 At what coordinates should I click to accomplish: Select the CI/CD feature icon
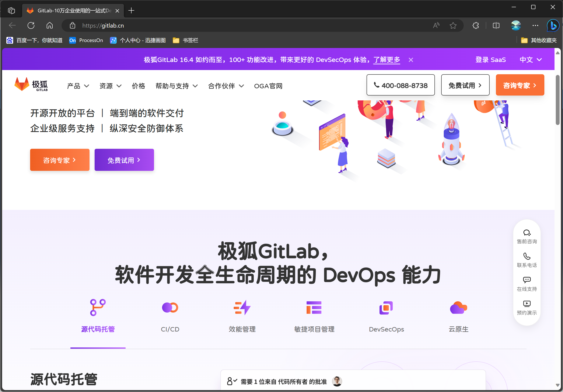(170, 308)
